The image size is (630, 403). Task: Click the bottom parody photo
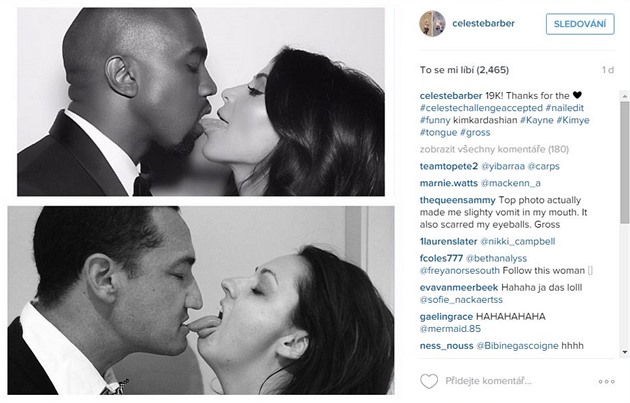pos(201,301)
